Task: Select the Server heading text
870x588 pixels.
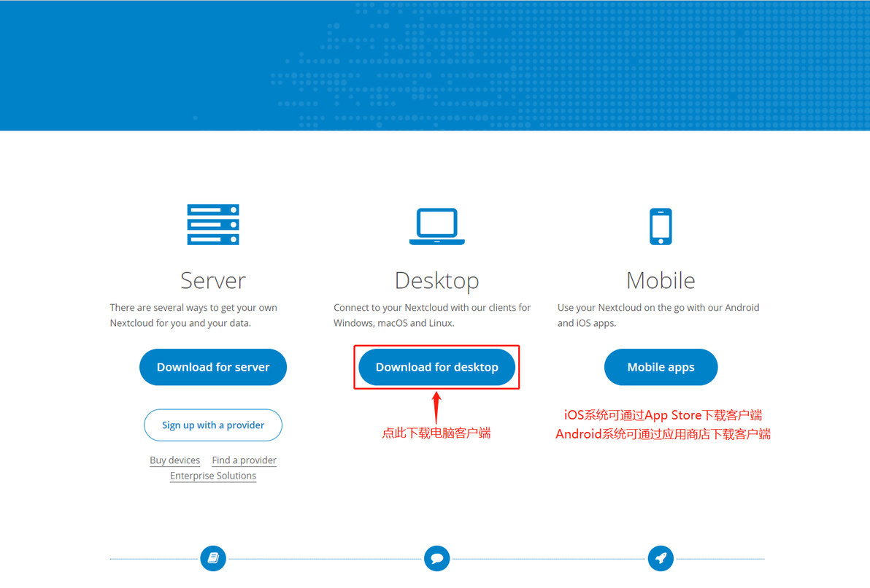Action: click(x=213, y=281)
